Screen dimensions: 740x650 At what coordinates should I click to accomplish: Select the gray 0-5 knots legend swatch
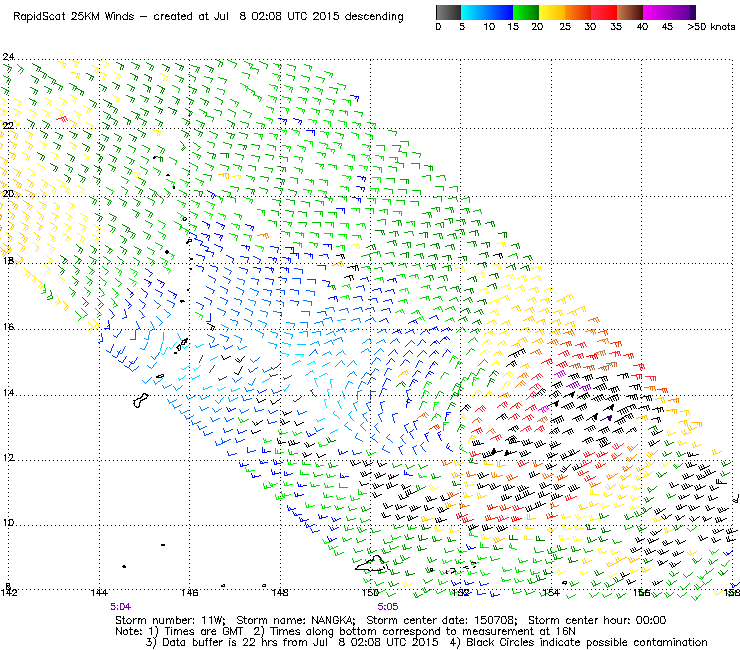[448, 12]
